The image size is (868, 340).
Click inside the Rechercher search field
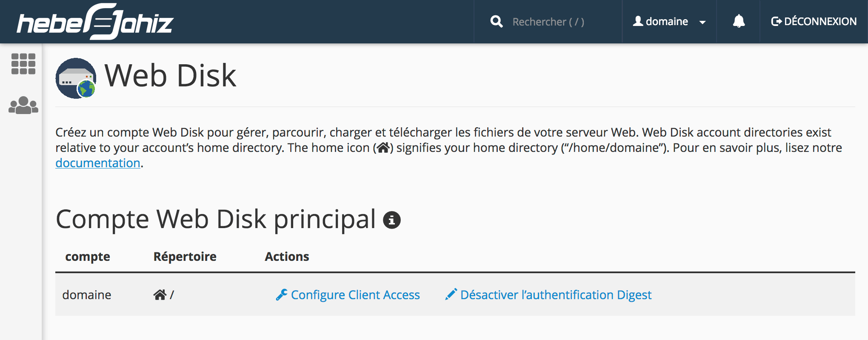549,21
